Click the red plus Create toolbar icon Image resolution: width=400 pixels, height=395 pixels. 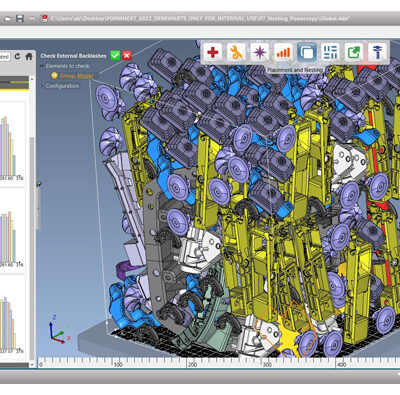click(x=213, y=52)
